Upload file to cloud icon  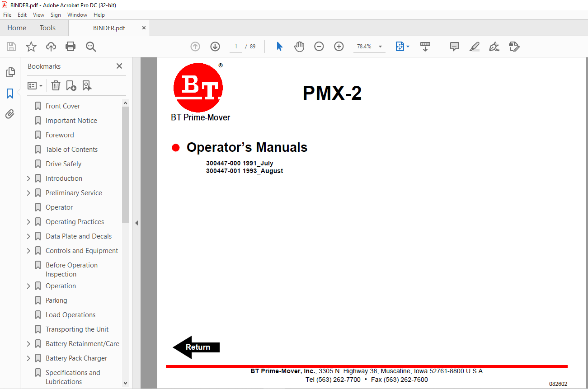click(51, 47)
